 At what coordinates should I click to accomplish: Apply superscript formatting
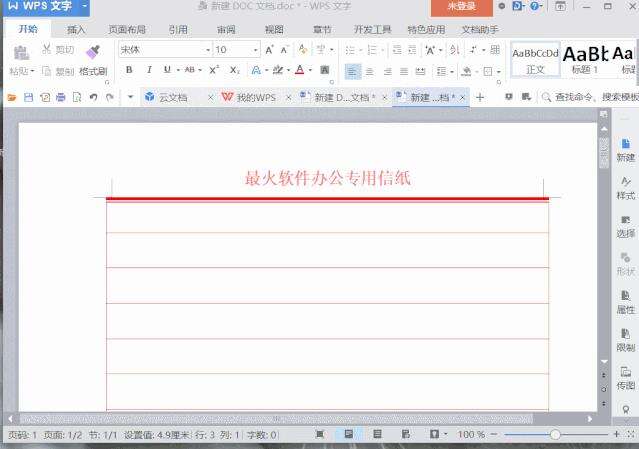click(x=214, y=70)
